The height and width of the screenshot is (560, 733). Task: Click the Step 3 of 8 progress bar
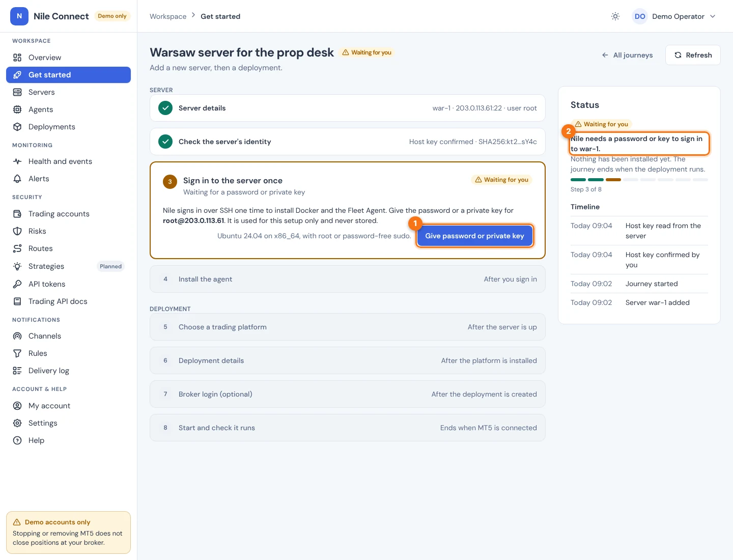point(639,180)
